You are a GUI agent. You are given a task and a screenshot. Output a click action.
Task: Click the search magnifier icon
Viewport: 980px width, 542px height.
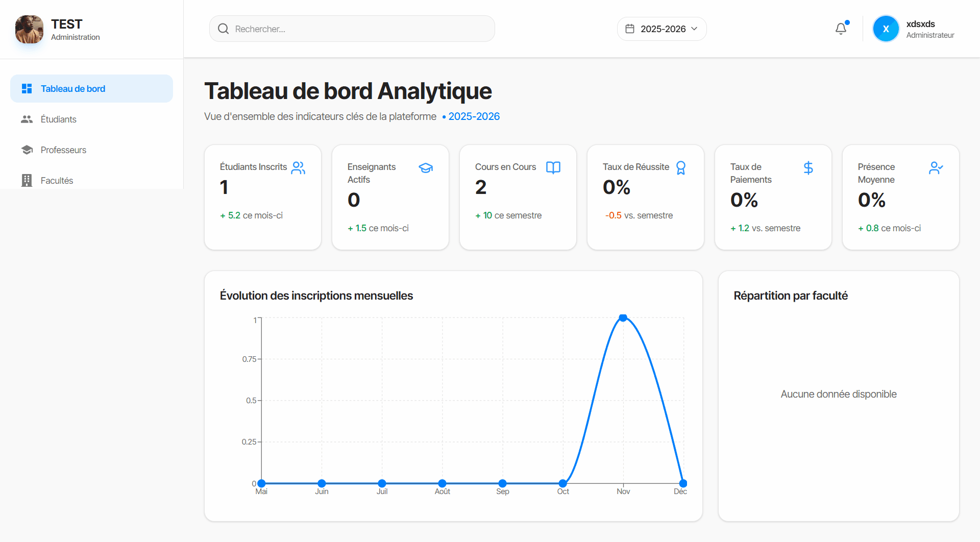coord(223,29)
